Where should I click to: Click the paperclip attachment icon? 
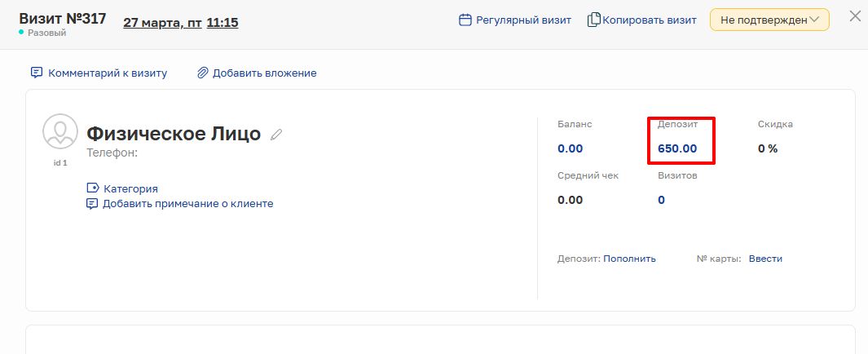[203, 73]
